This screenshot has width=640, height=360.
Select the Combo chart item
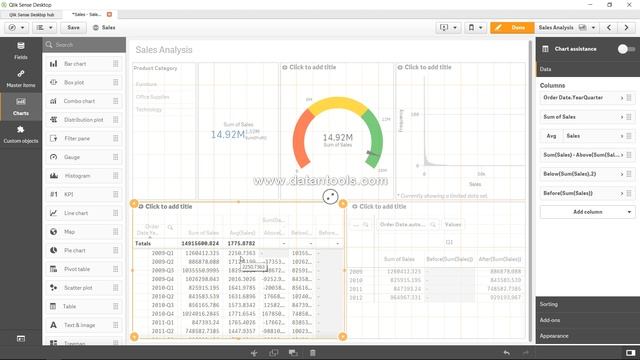pyautogui.click(x=84, y=101)
